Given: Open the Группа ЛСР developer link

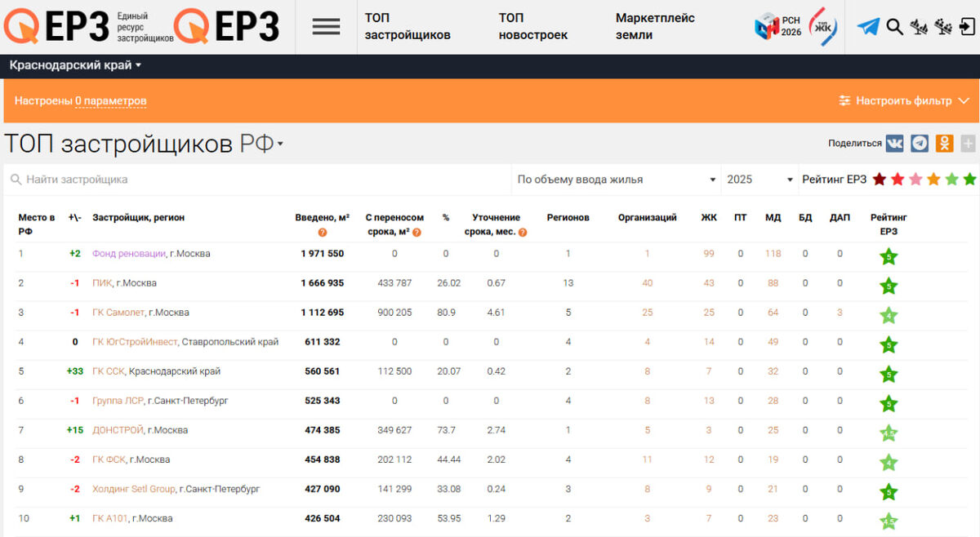Looking at the screenshot, I should point(118,401).
